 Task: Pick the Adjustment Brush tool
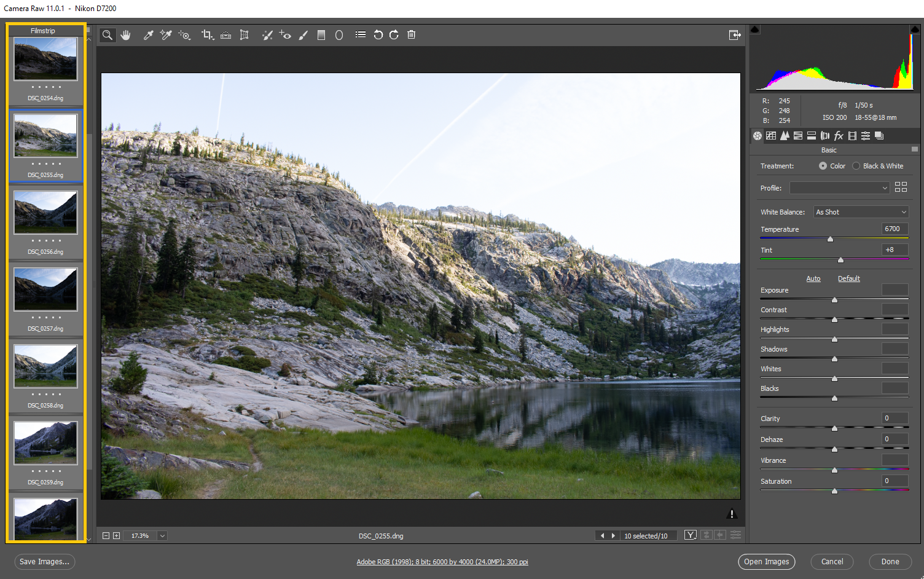click(303, 34)
